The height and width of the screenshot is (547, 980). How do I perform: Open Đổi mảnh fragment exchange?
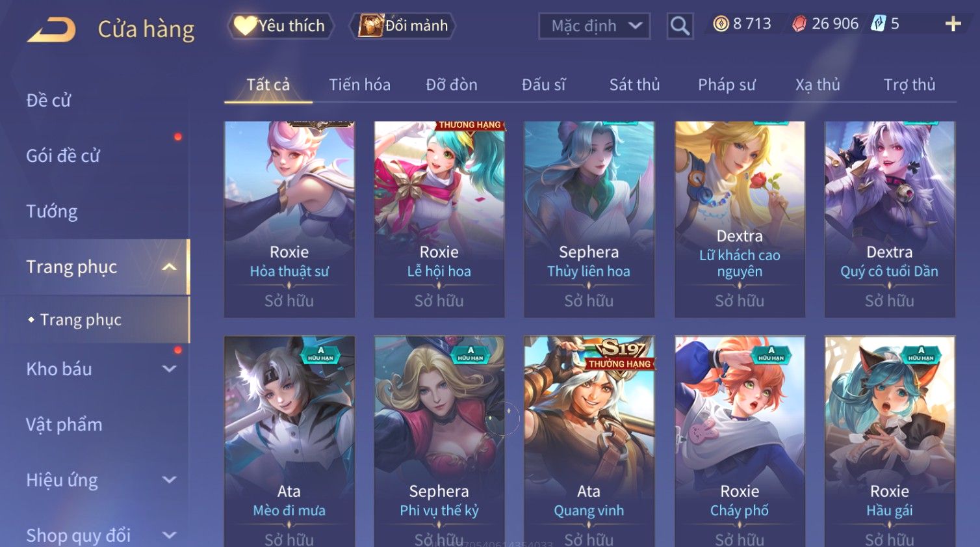click(403, 26)
